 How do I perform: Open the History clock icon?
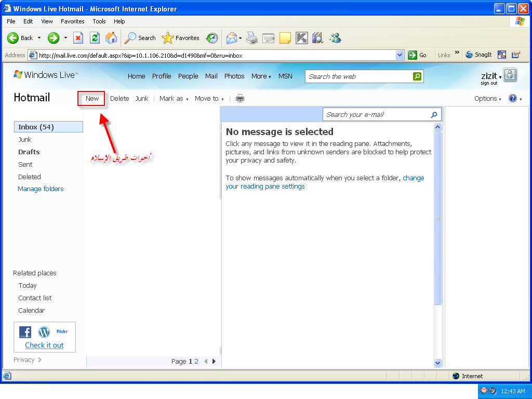tap(212, 37)
